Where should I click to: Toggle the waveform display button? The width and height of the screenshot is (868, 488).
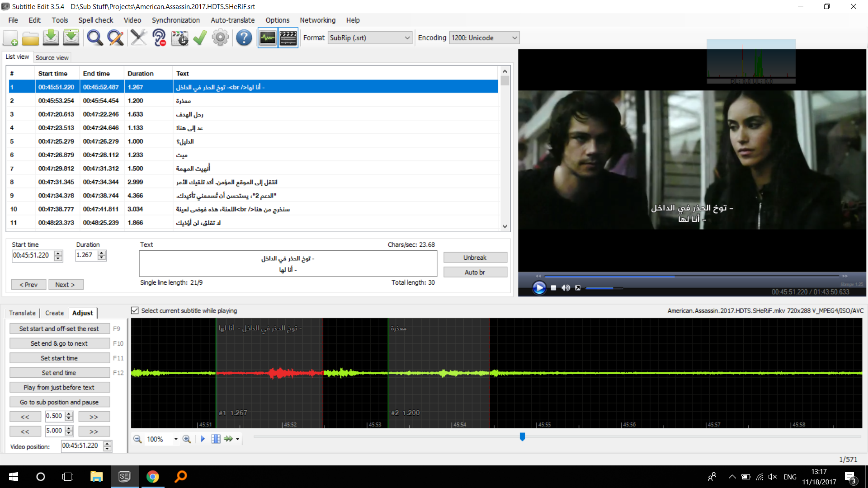tap(267, 38)
